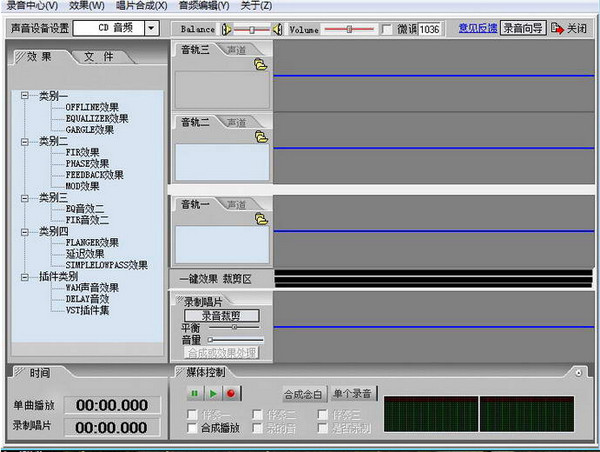Toggle the 微调 fine-tune checkbox
The image size is (600, 452).
(386, 29)
